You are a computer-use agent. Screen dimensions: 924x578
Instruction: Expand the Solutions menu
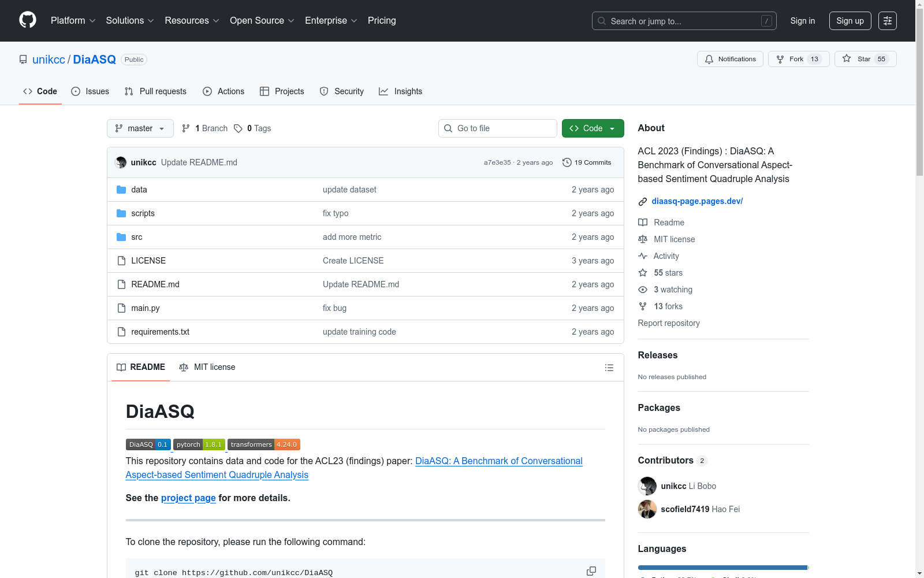click(130, 21)
